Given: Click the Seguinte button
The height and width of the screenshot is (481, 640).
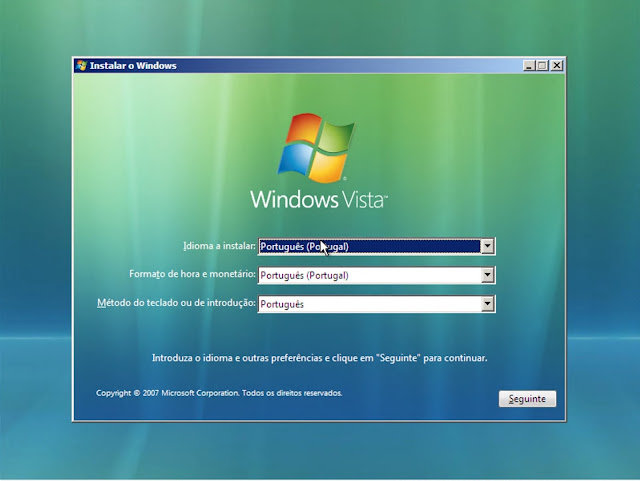Looking at the screenshot, I should (x=527, y=399).
